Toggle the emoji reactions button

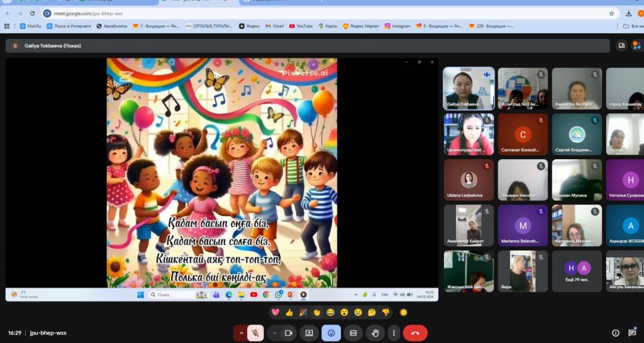point(331,333)
